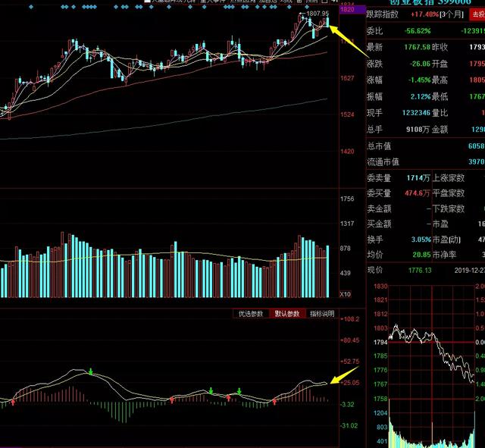The width and height of the screenshot is (485, 448).
Task: Select the 默认参数 tab
Action: coord(286,313)
